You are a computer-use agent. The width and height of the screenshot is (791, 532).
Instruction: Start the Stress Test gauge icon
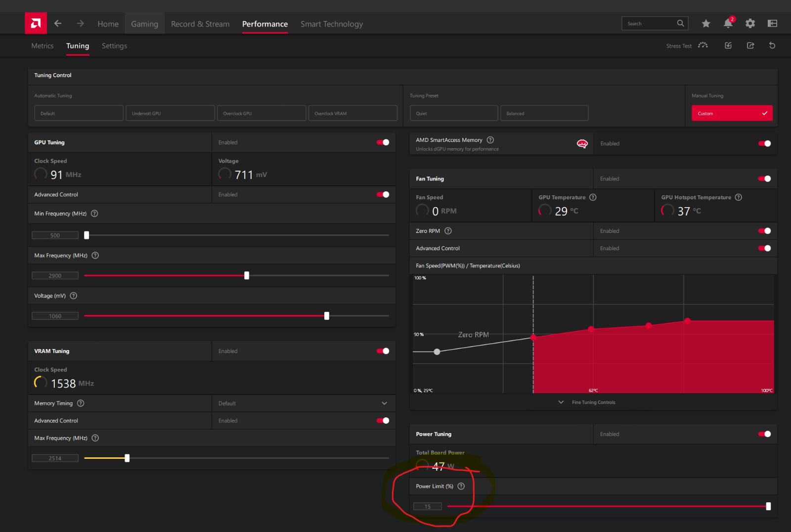coord(703,45)
